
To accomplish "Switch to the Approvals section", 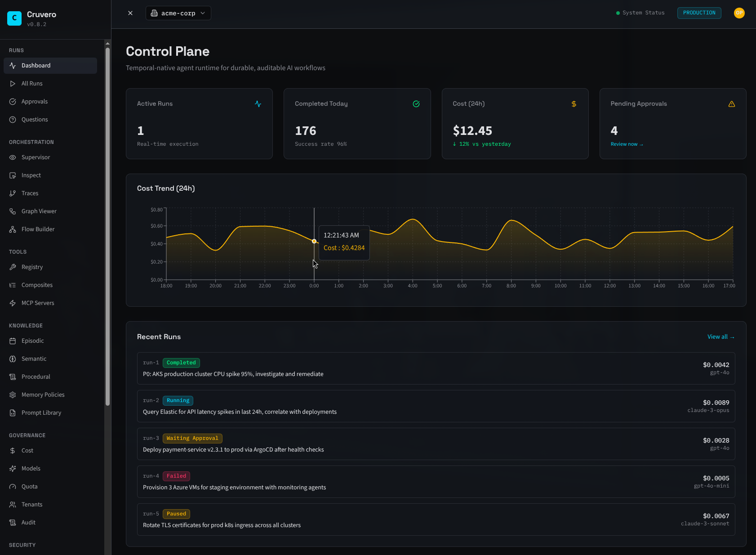I will (34, 101).
